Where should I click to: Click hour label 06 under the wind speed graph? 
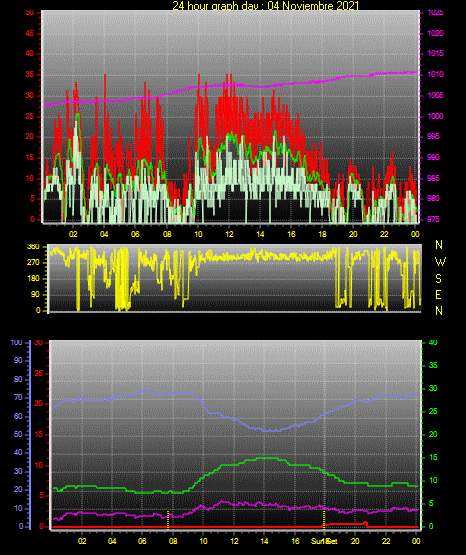135,234
